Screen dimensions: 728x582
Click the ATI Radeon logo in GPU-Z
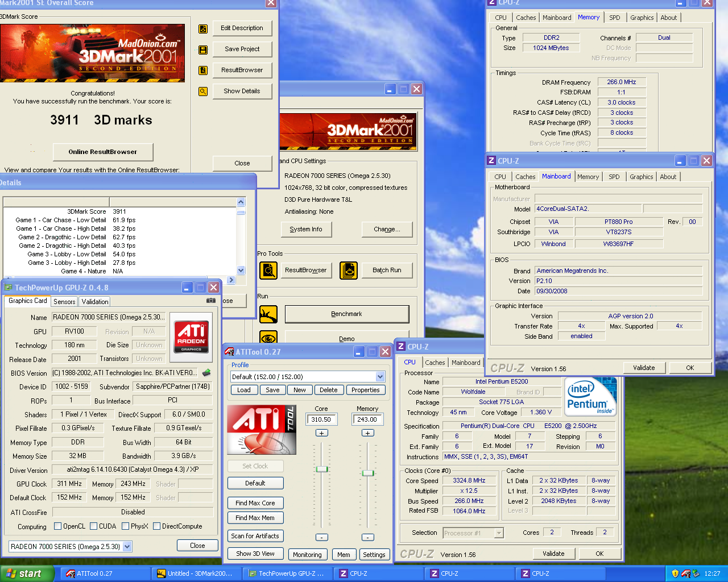[x=192, y=337]
